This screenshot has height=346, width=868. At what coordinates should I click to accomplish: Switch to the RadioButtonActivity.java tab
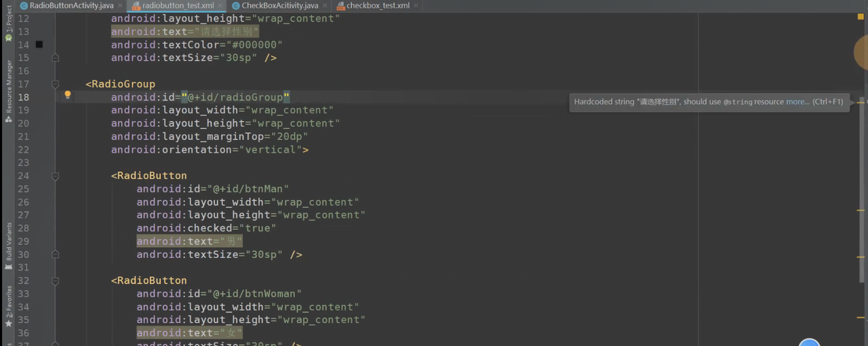pos(71,5)
